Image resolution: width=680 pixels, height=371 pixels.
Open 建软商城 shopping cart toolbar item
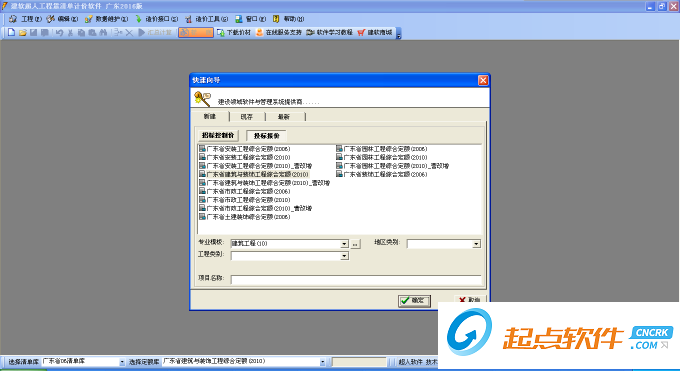(375, 32)
